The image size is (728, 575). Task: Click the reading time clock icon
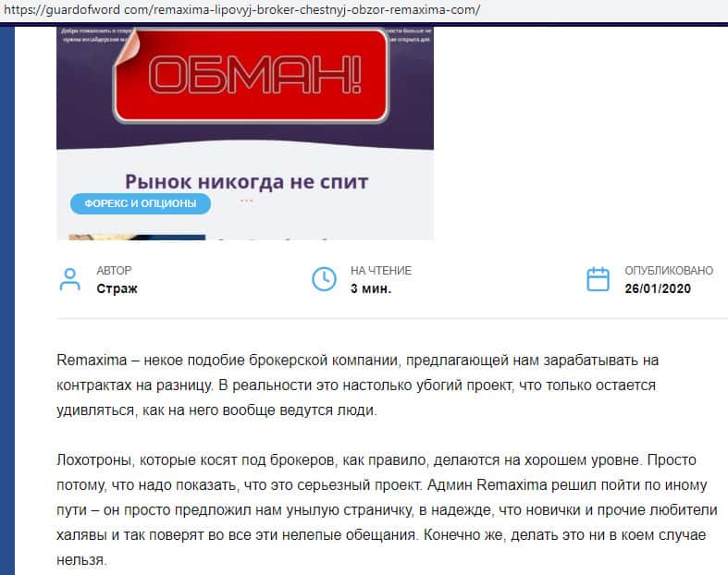tap(324, 279)
